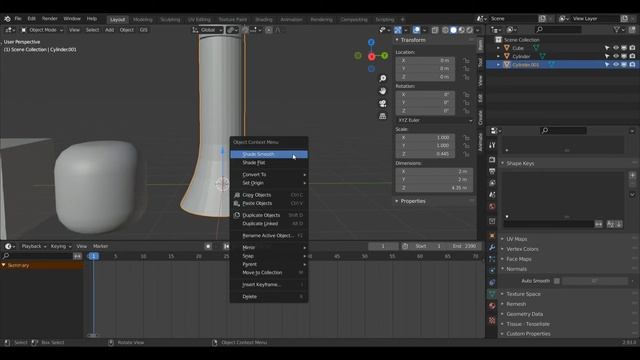The image size is (640, 360).
Task: Open the Keying dropdown in timeline
Action: click(61, 246)
